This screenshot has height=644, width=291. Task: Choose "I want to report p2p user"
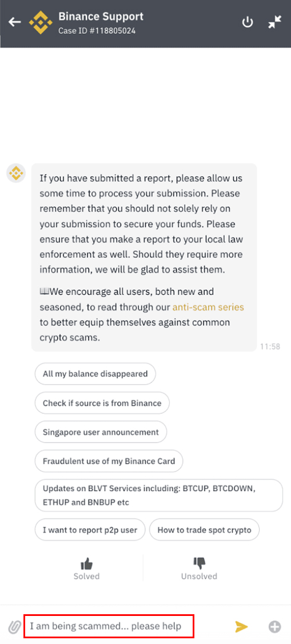coord(90,530)
